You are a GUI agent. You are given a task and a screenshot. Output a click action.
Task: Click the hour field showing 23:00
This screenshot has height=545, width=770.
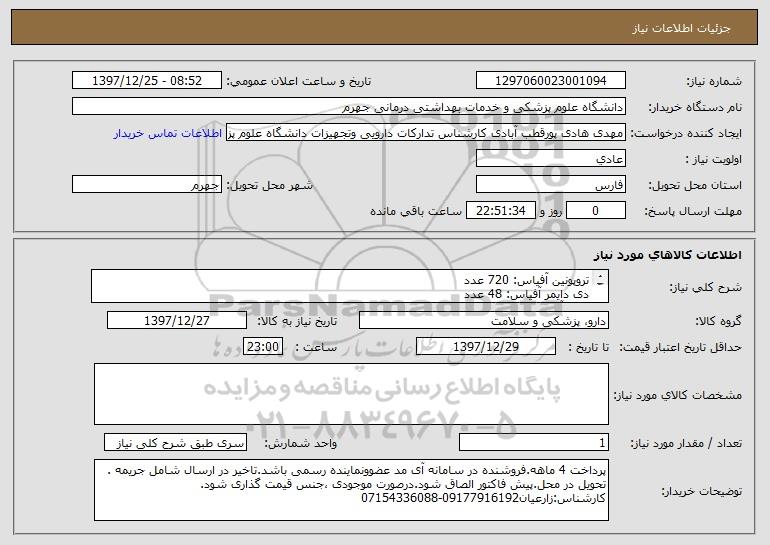(x=263, y=347)
